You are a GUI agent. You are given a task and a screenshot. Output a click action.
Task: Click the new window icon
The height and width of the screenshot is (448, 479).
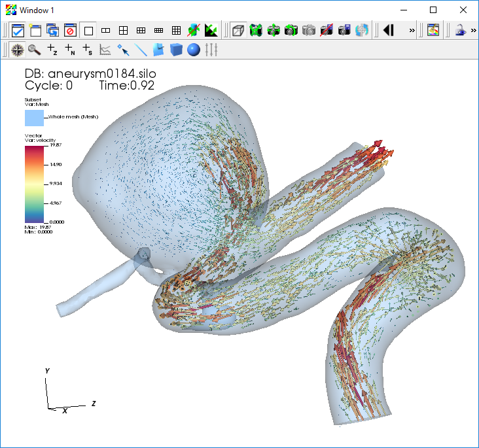(x=35, y=30)
